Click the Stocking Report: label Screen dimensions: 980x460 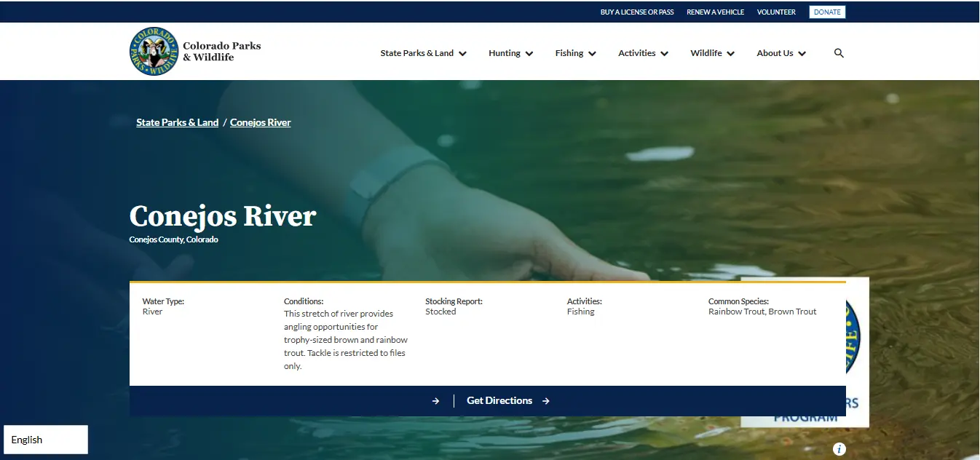pyautogui.click(x=454, y=301)
